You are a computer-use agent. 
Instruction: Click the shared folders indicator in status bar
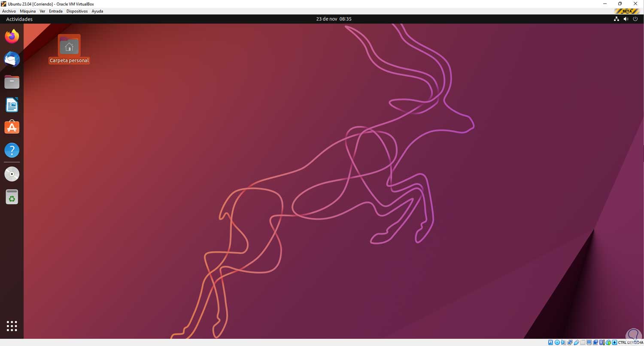point(583,343)
